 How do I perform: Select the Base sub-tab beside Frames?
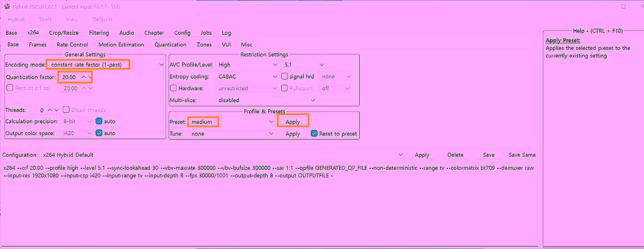click(x=13, y=44)
